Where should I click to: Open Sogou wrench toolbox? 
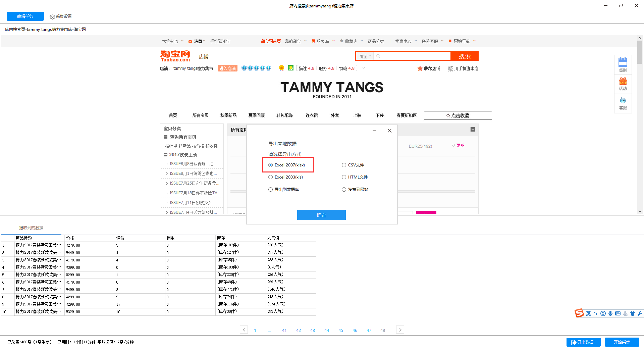tap(640, 313)
